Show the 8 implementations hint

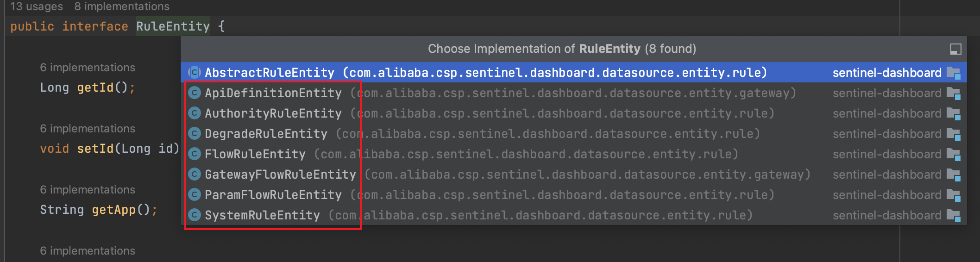(x=122, y=6)
